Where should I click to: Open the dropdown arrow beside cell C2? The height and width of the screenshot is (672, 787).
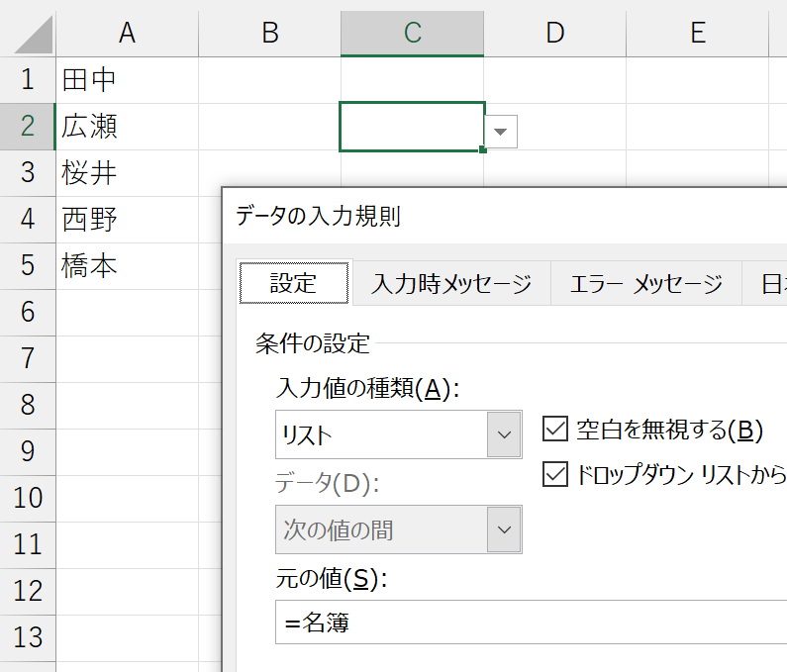[x=502, y=132]
